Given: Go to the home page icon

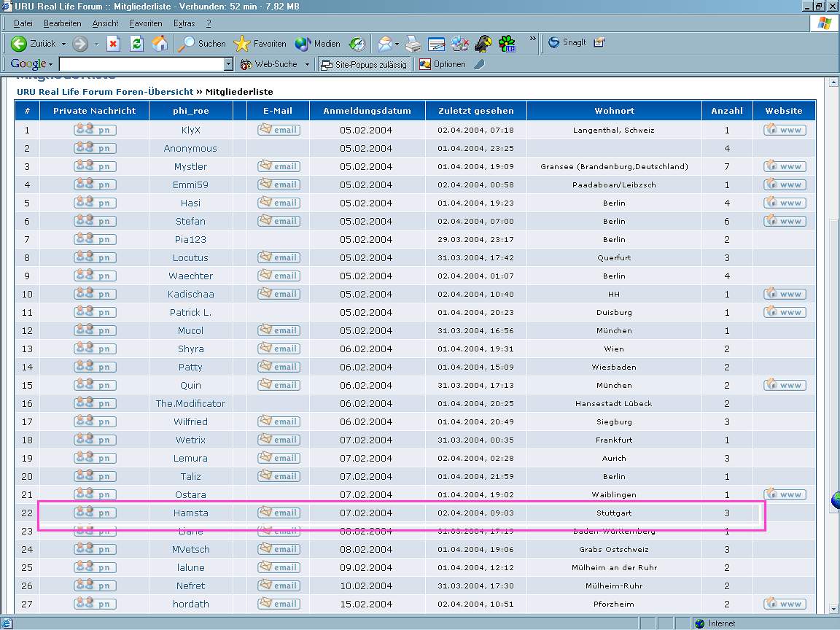Looking at the screenshot, I should [160, 44].
